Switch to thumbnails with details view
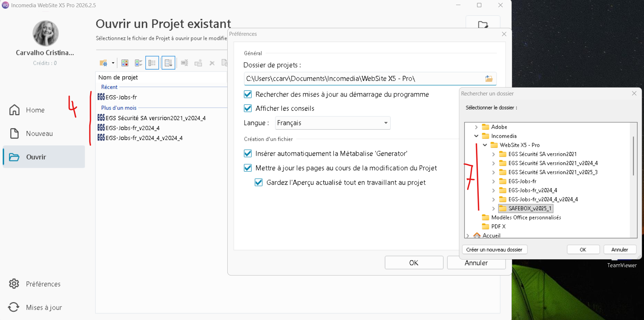This screenshot has width=644, height=320. pos(138,63)
